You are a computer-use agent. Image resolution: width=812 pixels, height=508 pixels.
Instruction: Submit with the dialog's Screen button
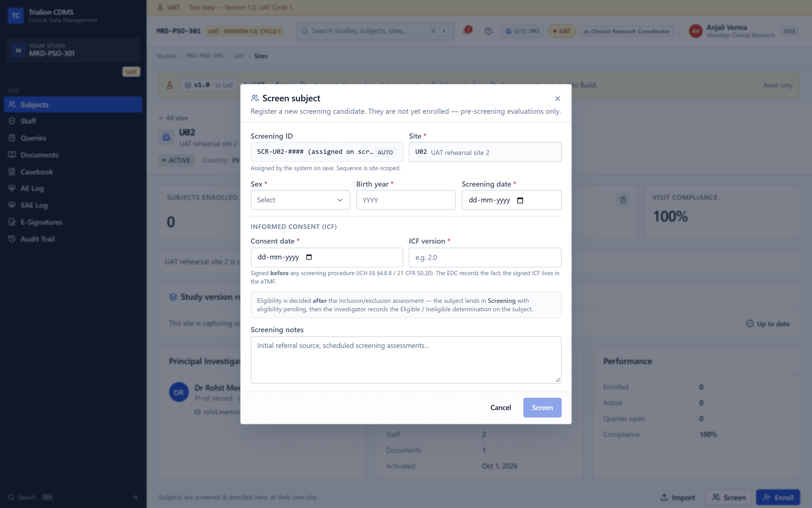pyautogui.click(x=542, y=407)
